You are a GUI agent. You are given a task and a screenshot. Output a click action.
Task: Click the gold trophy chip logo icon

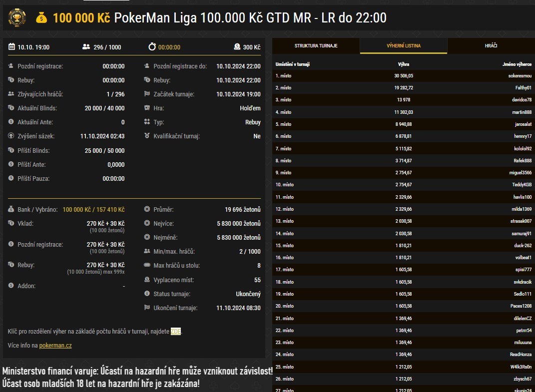pyautogui.click(x=17, y=18)
